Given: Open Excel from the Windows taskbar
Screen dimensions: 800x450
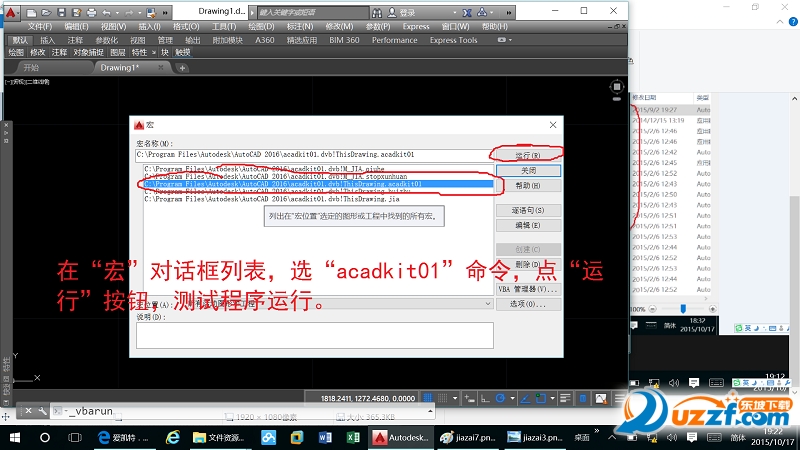Looking at the screenshot, I should click(353, 437).
